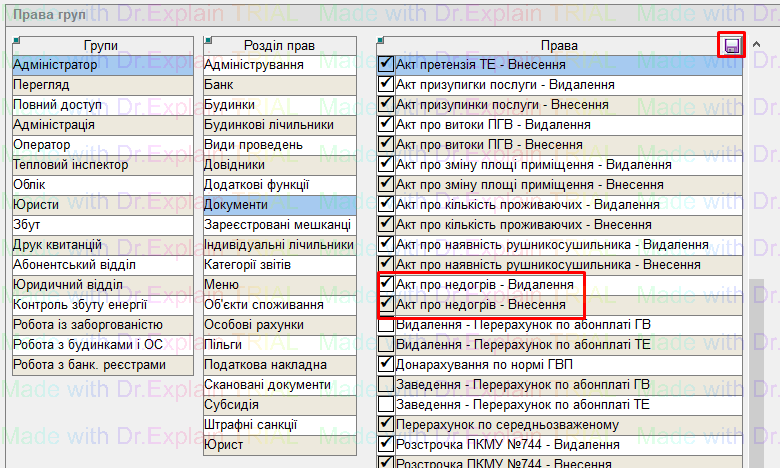Click the 'Групи' column header
The width and height of the screenshot is (780, 468).
coord(100,46)
